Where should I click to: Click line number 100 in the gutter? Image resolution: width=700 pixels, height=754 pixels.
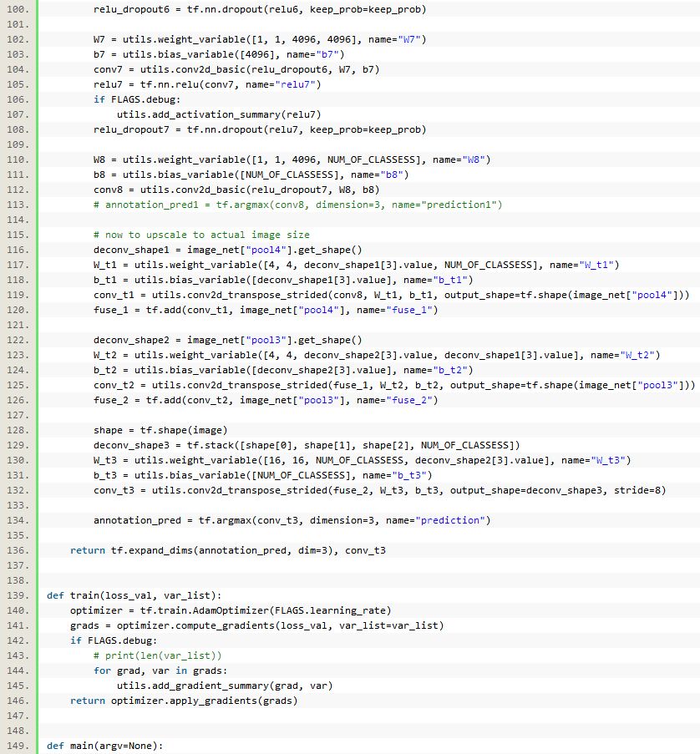click(18, 9)
